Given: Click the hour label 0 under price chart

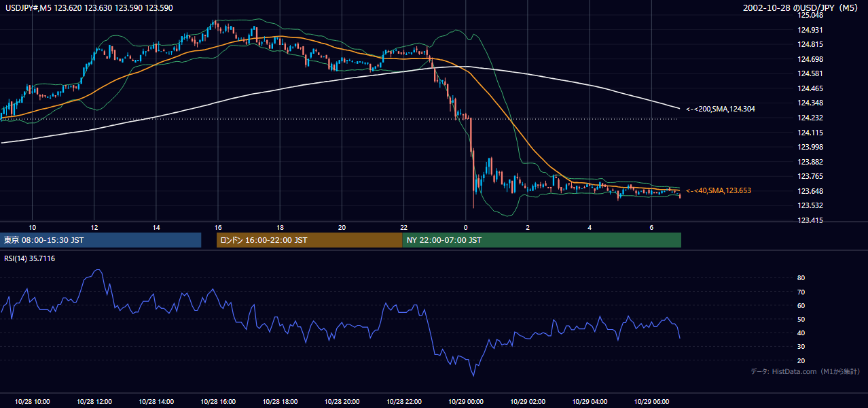Looking at the screenshot, I should click(x=466, y=226).
